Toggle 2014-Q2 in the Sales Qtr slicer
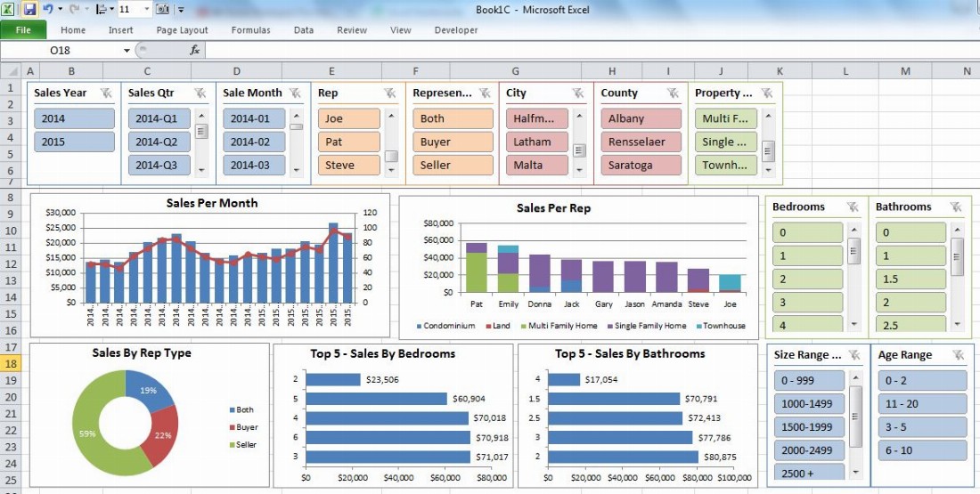The width and height of the screenshot is (980, 494). coord(159,142)
